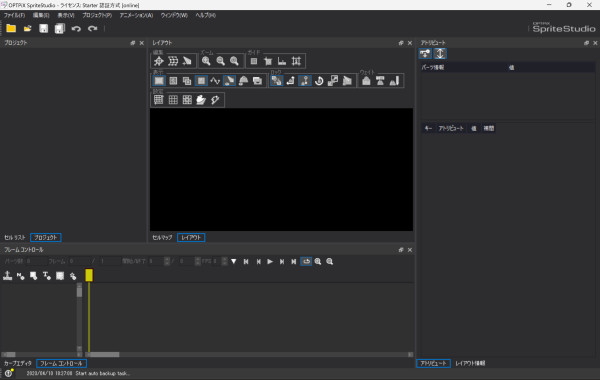
Task: Click the small square icon in ガイド group
Action: pyautogui.click(x=254, y=61)
